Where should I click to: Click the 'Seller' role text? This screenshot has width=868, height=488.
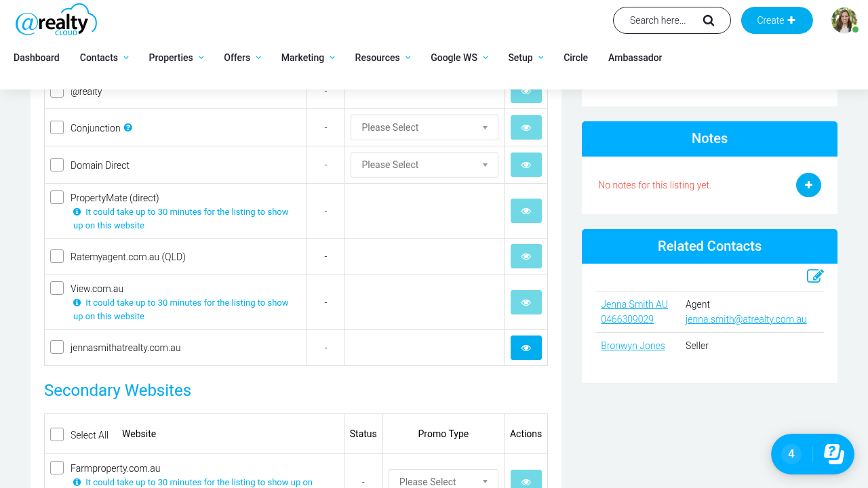click(697, 346)
